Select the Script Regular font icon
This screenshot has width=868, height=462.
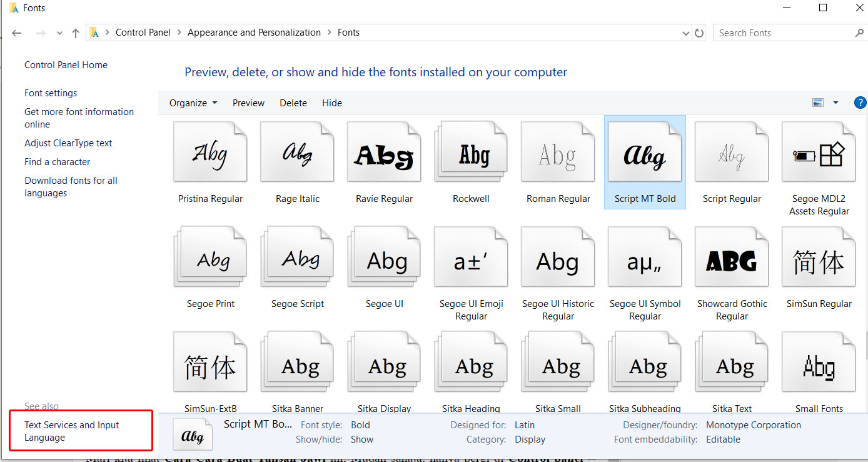[732, 152]
